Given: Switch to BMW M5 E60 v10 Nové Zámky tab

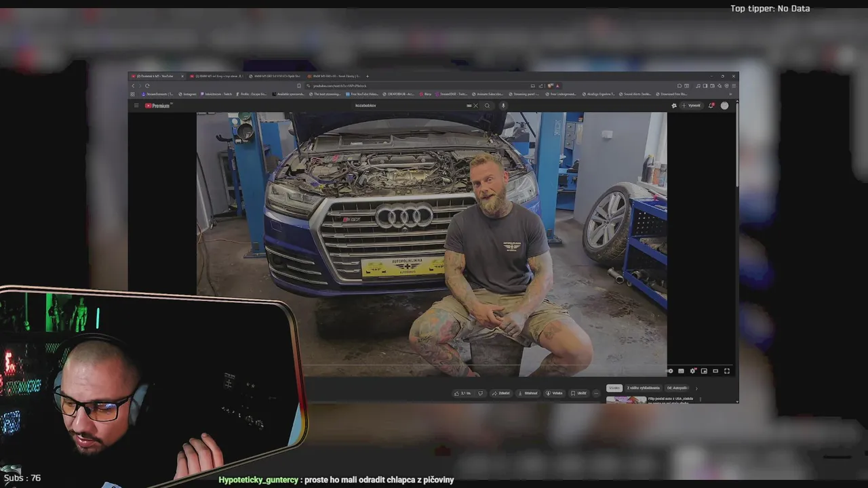Looking at the screenshot, I should 333,76.
